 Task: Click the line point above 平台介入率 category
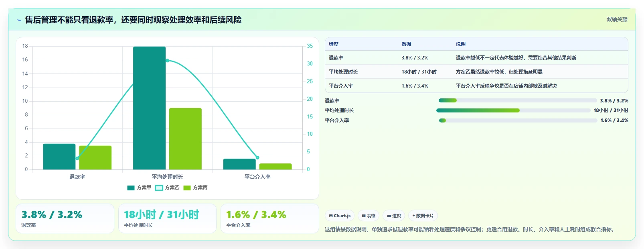tap(257, 157)
